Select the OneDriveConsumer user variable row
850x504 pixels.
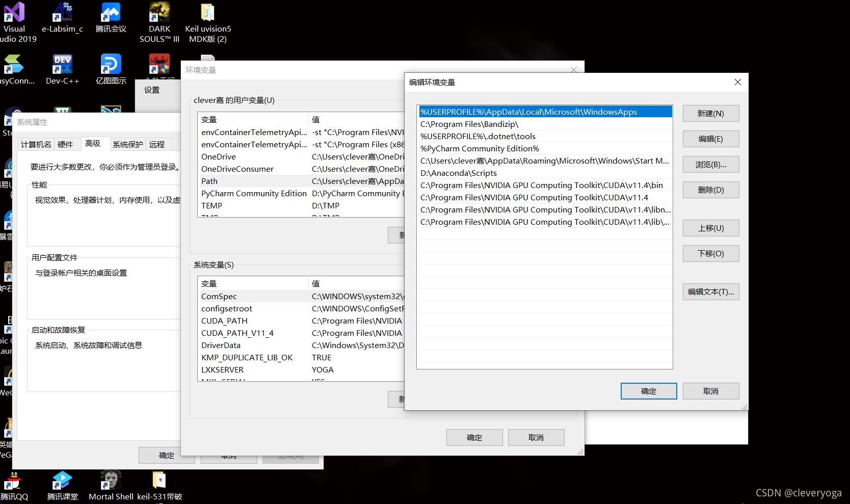pyautogui.click(x=302, y=169)
